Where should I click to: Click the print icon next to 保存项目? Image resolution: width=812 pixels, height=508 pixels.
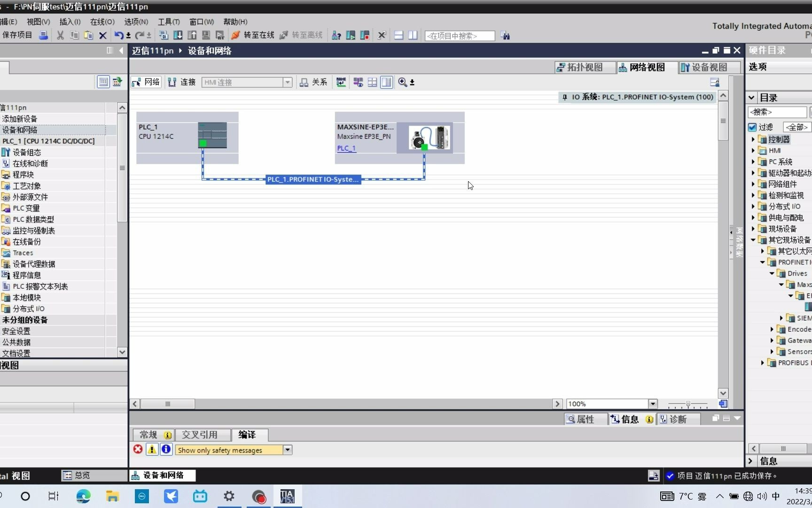pyautogui.click(x=43, y=35)
